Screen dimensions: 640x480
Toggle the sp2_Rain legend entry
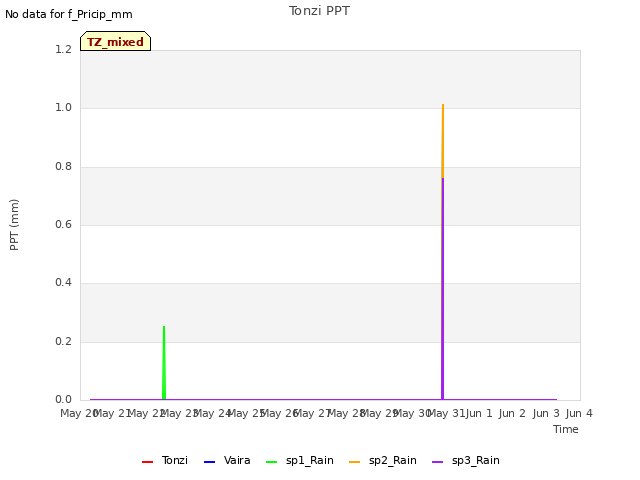383,460
